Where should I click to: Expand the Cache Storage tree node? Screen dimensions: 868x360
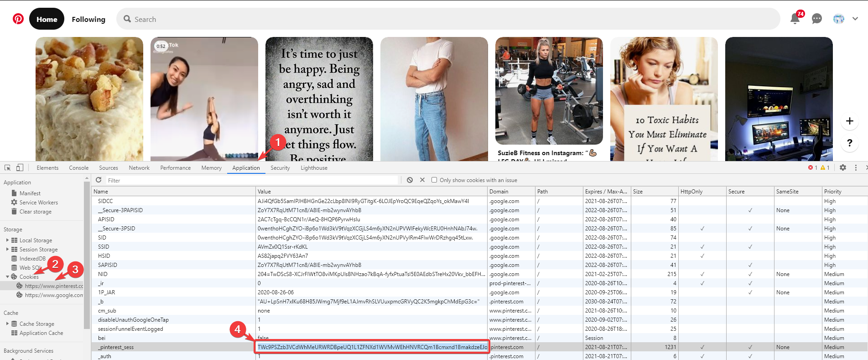tap(7, 323)
